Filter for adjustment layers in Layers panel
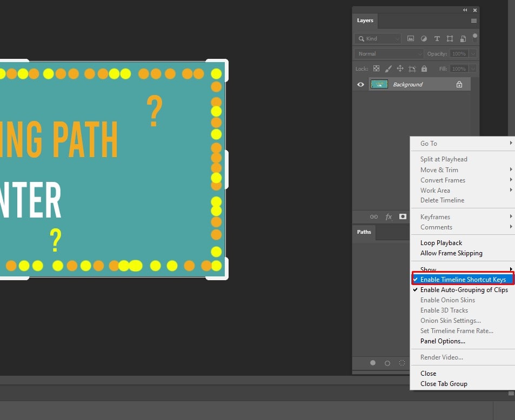 (x=424, y=38)
